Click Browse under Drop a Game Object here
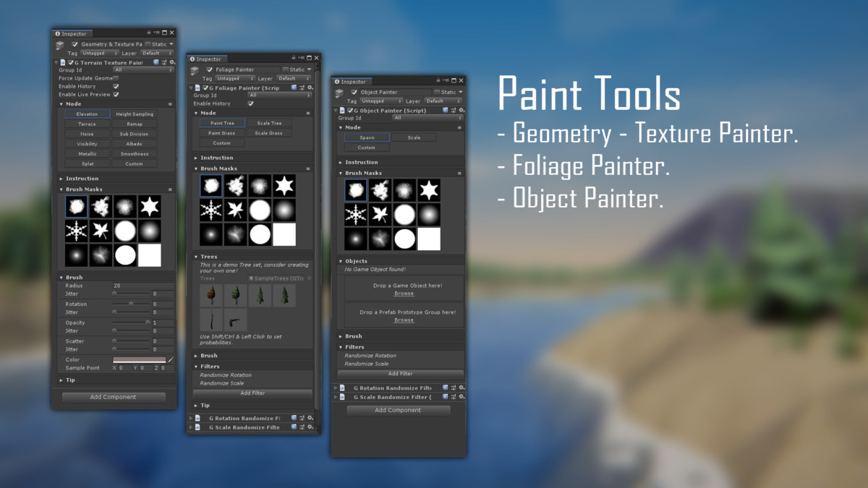 click(x=404, y=294)
